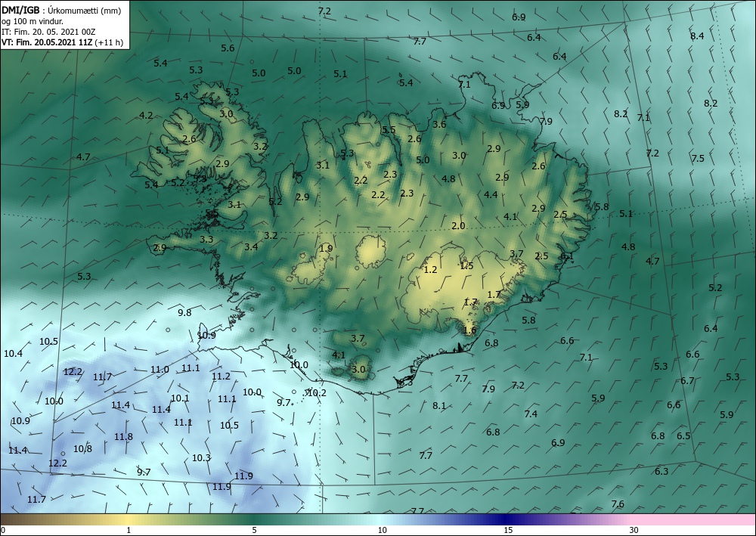The width and height of the screenshot is (756, 536).
Task: Click the "5" tick label on the colour scale
Action: [254, 530]
